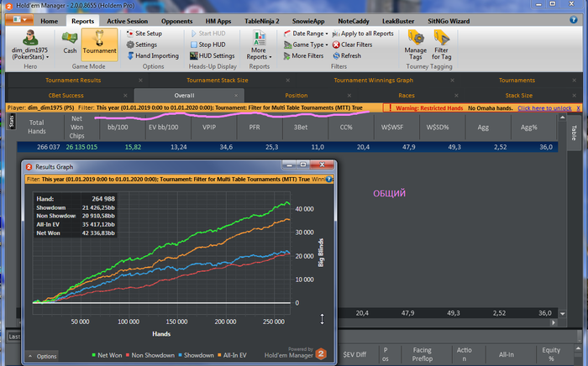The image size is (588, 366).
Task: Open the More Reports menu
Action: pos(259,45)
